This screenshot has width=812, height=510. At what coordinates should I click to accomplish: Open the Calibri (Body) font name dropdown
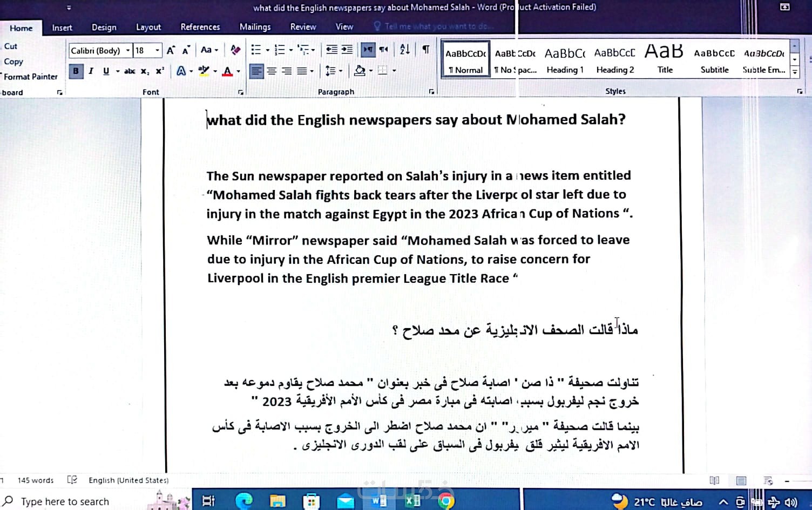128,50
